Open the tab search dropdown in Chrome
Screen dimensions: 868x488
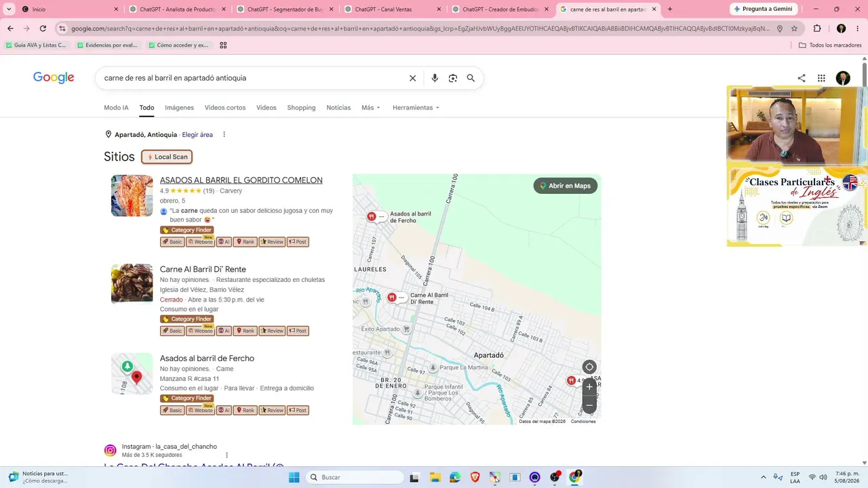pyautogui.click(x=9, y=9)
